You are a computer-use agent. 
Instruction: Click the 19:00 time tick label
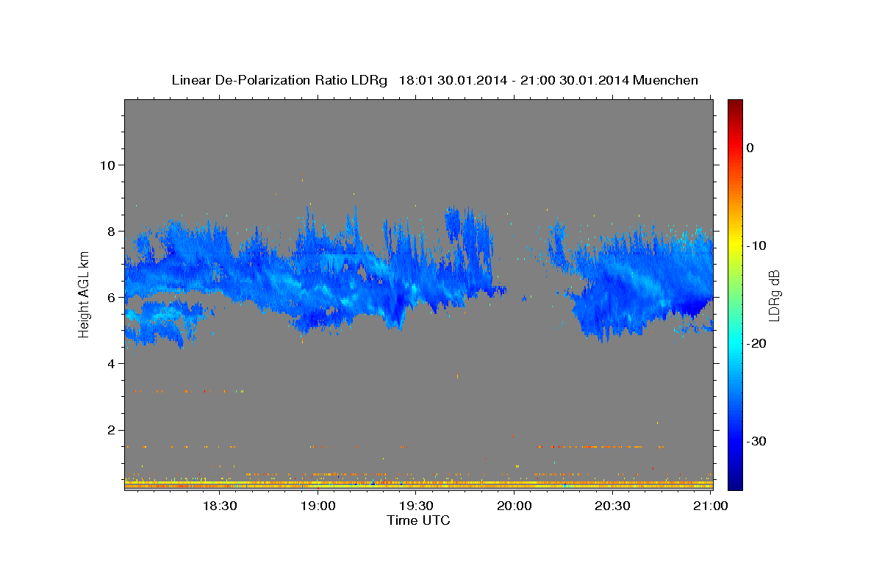318,506
